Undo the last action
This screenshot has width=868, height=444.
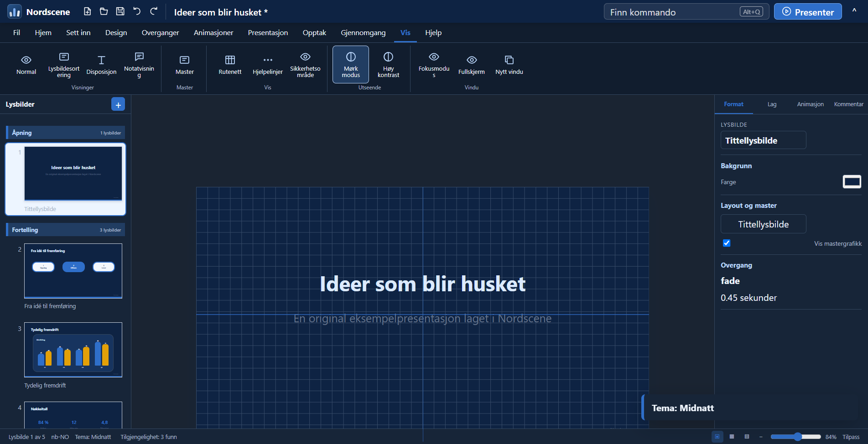click(x=137, y=11)
